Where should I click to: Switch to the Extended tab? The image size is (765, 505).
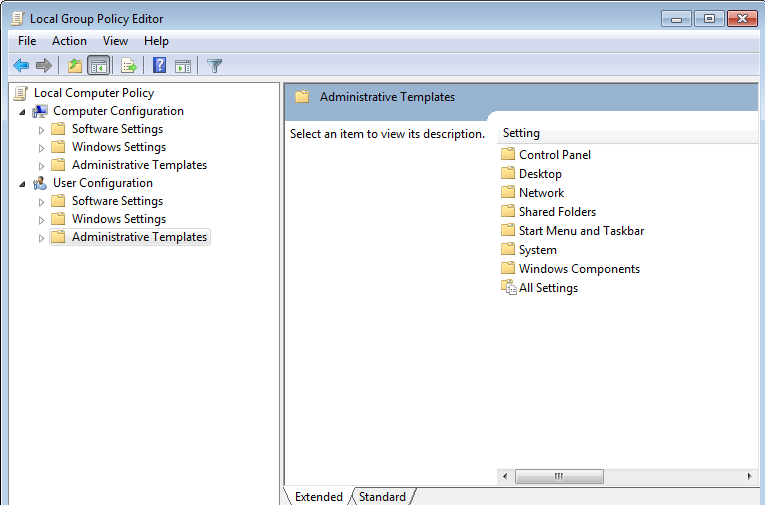319,497
